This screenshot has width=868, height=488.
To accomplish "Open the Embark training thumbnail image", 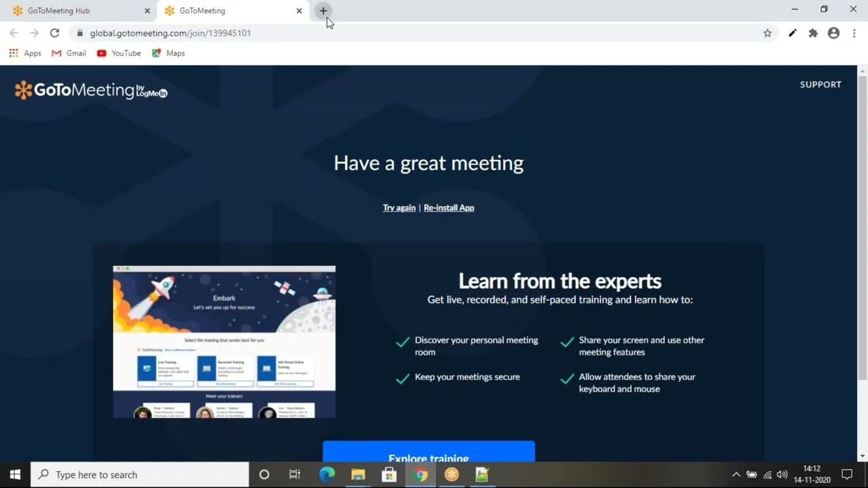I will pyautogui.click(x=224, y=342).
